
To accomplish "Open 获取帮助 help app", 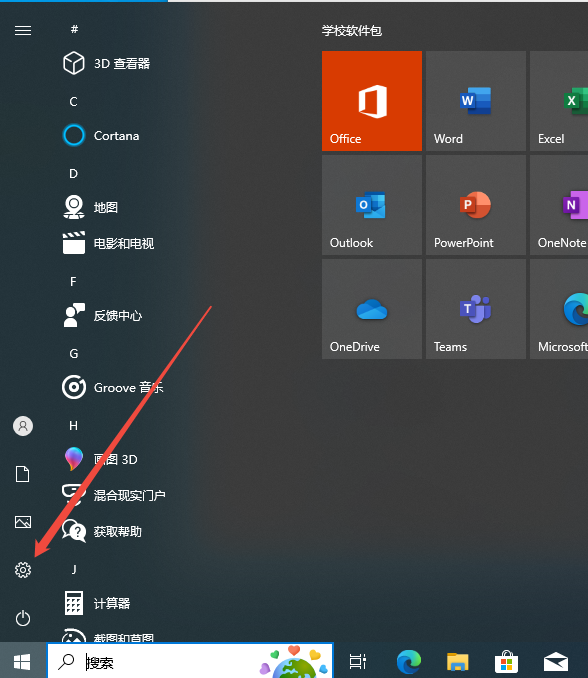I will [102, 531].
